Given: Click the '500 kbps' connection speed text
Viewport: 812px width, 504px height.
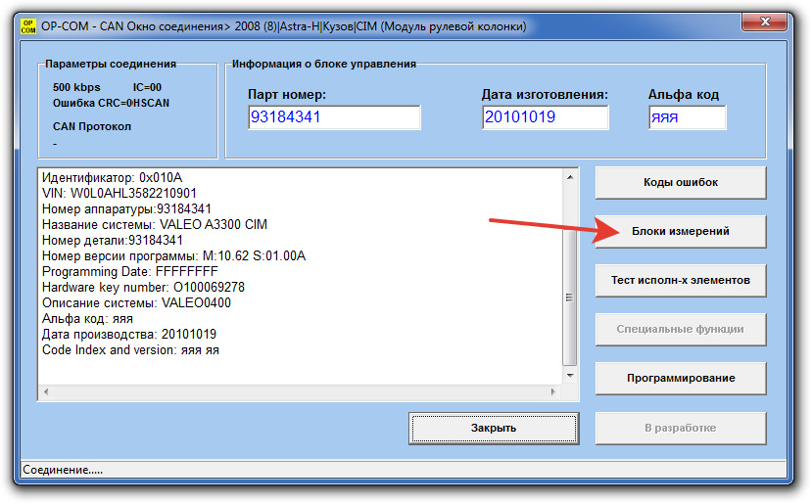Looking at the screenshot, I should (x=76, y=87).
